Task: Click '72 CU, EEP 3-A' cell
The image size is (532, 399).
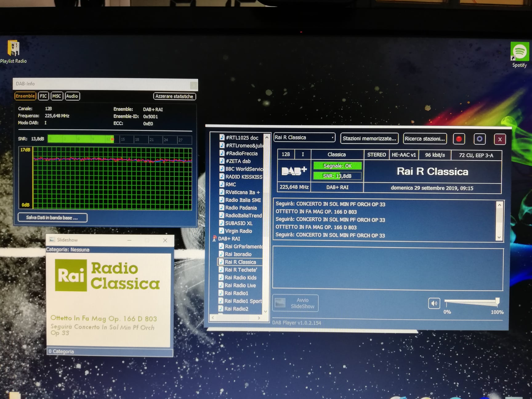Action: tap(476, 155)
